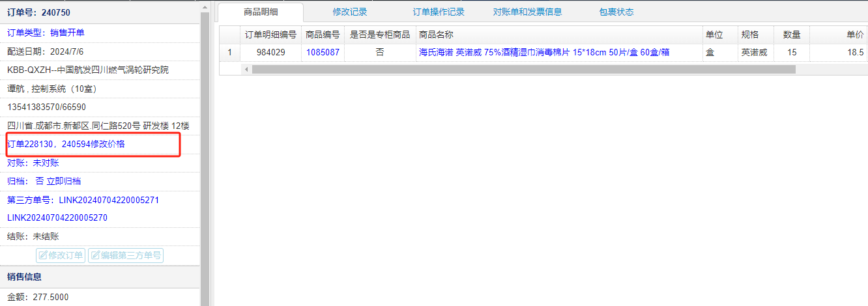Screen dimensions: 868x306
Task: Click the left arrow of horizontal scrollbar
Action: (x=247, y=69)
